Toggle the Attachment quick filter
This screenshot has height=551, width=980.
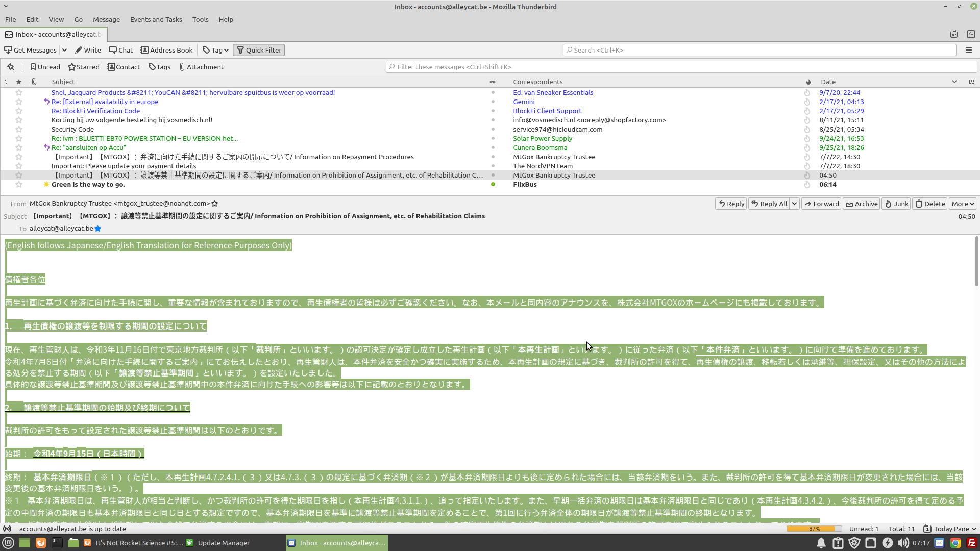(x=201, y=67)
